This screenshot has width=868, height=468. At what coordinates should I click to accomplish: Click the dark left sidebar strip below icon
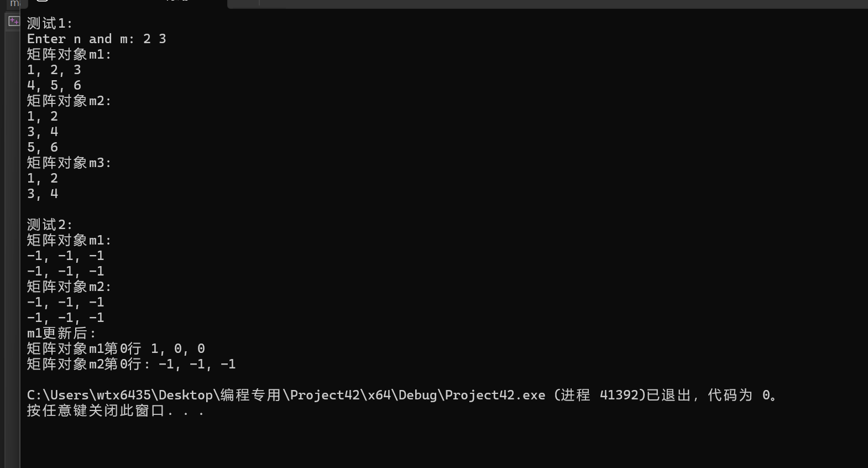click(x=12, y=249)
